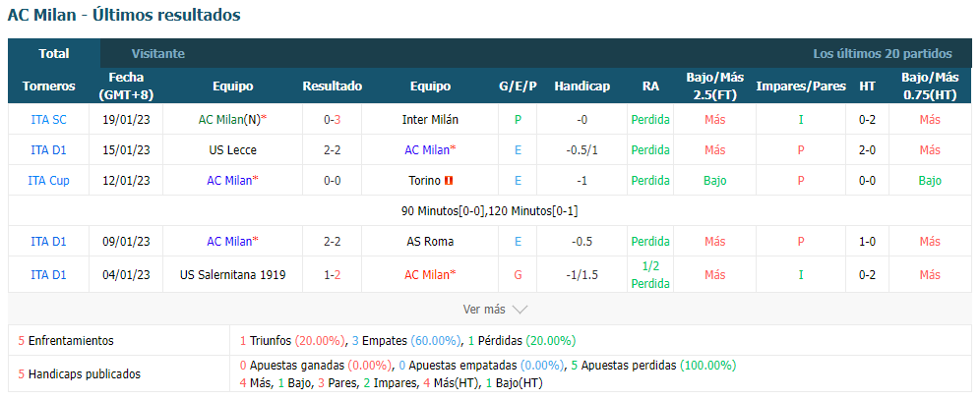Image resolution: width=980 pixels, height=399 pixels.
Task: Open the ITA Cup tournament link
Action: tap(49, 181)
